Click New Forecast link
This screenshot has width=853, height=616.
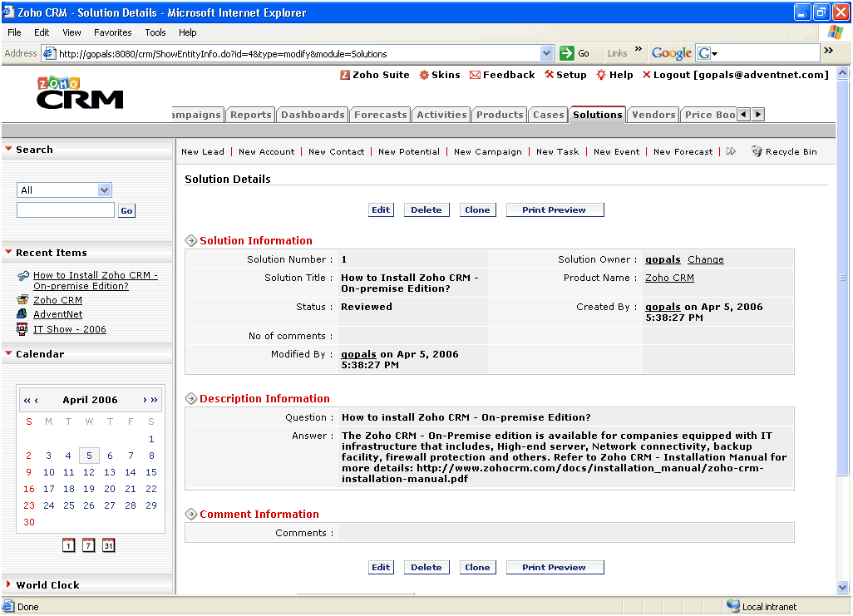(x=683, y=152)
